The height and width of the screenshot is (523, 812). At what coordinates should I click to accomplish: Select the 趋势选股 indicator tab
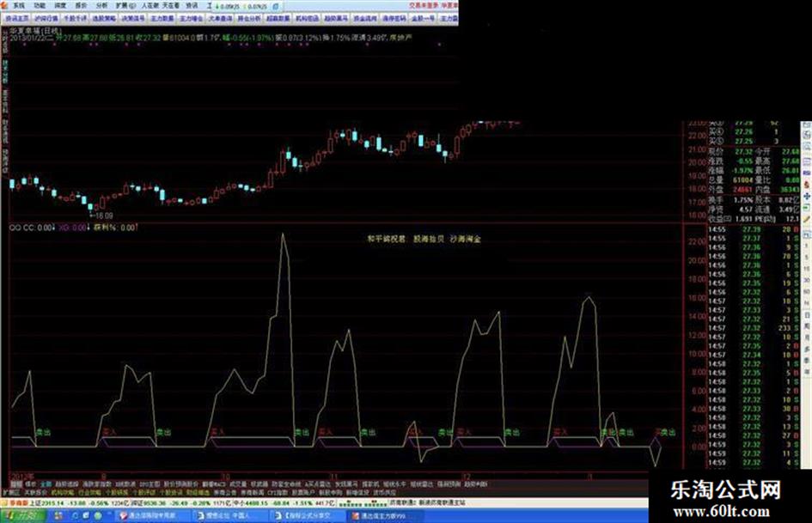coord(67,484)
